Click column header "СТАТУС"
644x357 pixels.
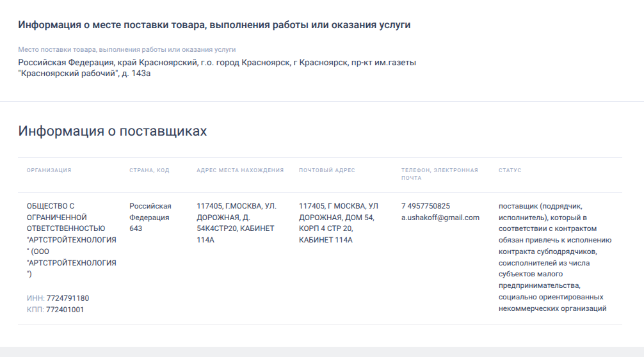pos(510,170)
